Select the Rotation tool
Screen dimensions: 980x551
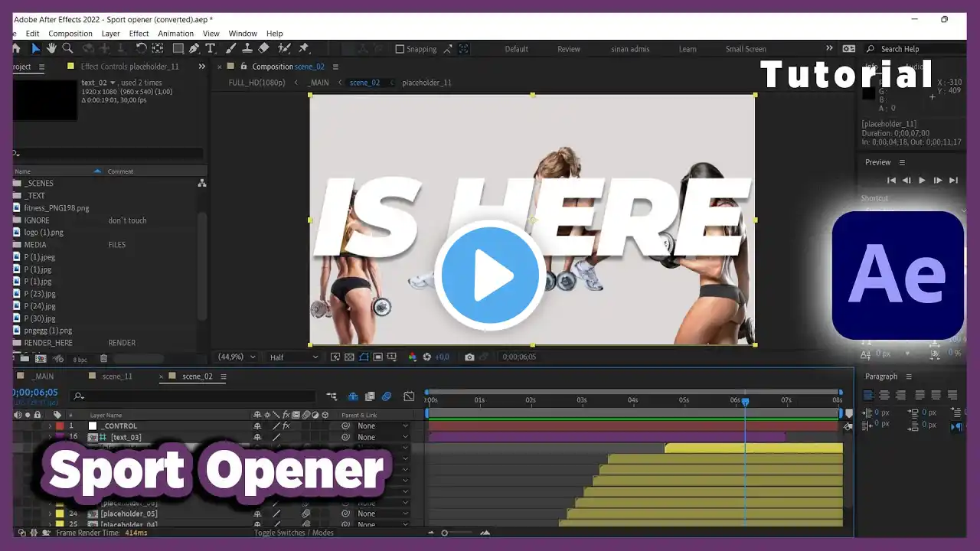[141, 48]
